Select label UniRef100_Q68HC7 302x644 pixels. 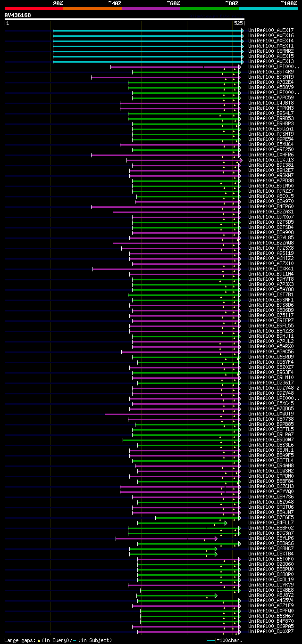(x=271, y=548)
